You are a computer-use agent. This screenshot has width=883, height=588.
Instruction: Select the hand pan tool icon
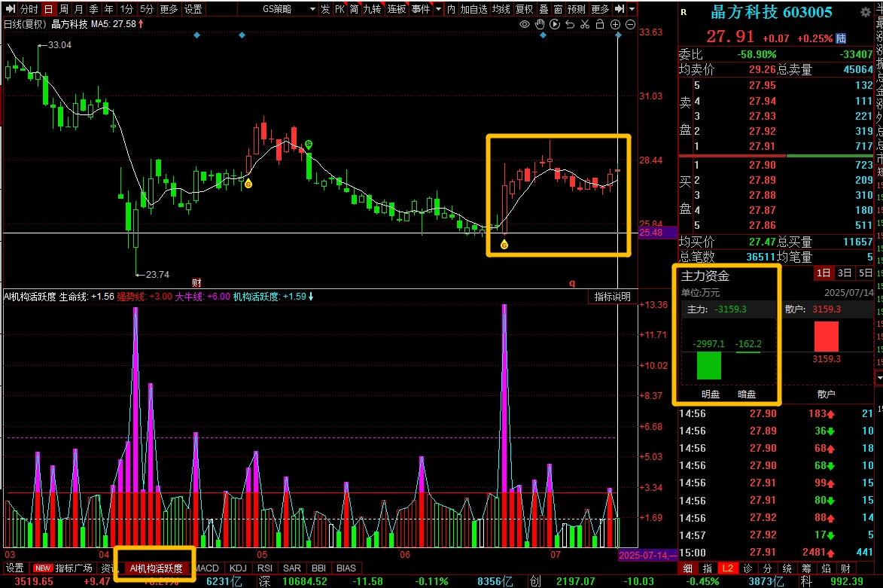[540, 24]
